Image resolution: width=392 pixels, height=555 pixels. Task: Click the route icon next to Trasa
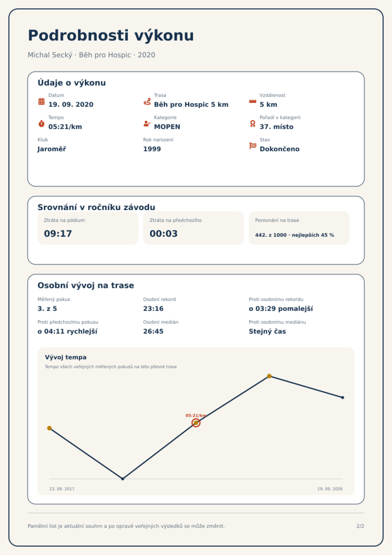pyautogui.click(x=147, y=101)
